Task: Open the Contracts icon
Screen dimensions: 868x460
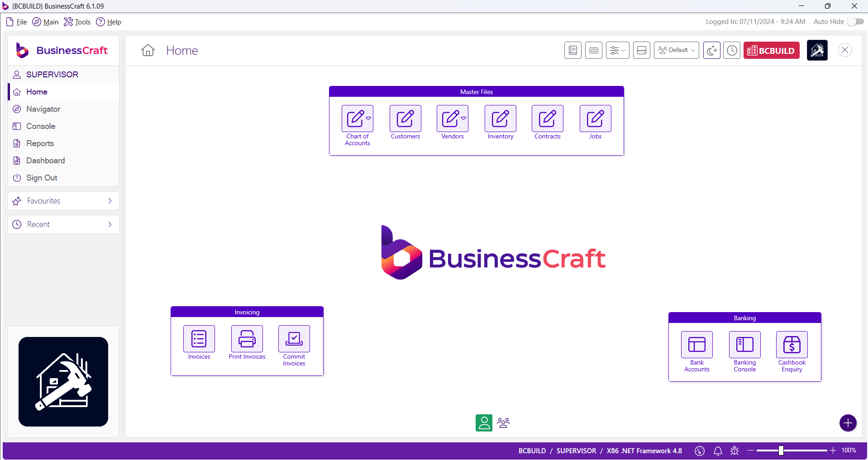Action: coord(547,119)
